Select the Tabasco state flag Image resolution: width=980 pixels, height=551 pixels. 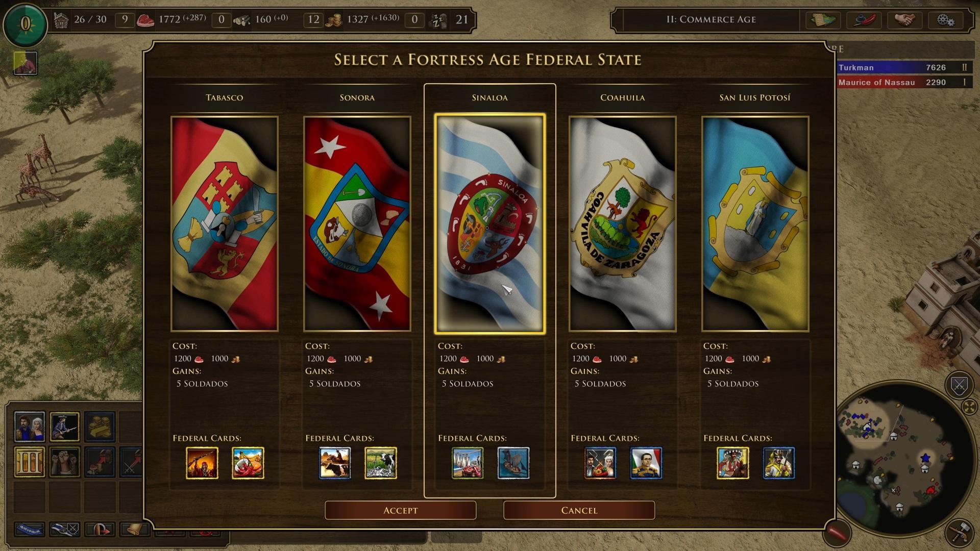(225, 224)
